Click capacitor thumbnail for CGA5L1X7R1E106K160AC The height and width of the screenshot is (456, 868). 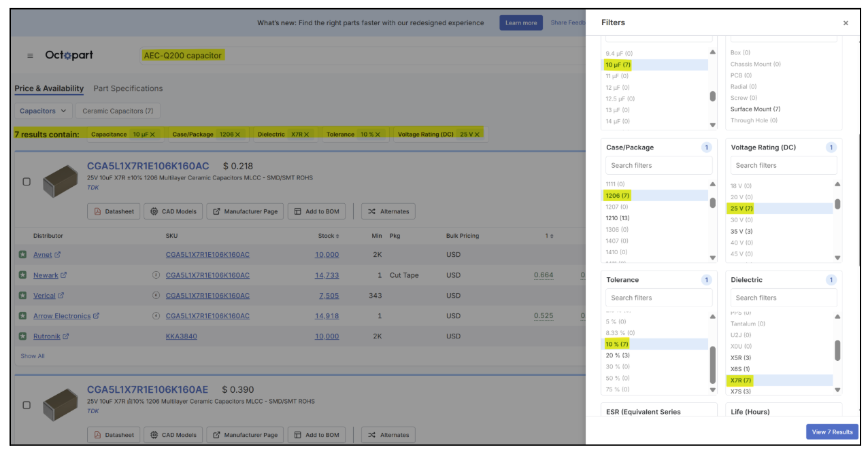(61, 182)
